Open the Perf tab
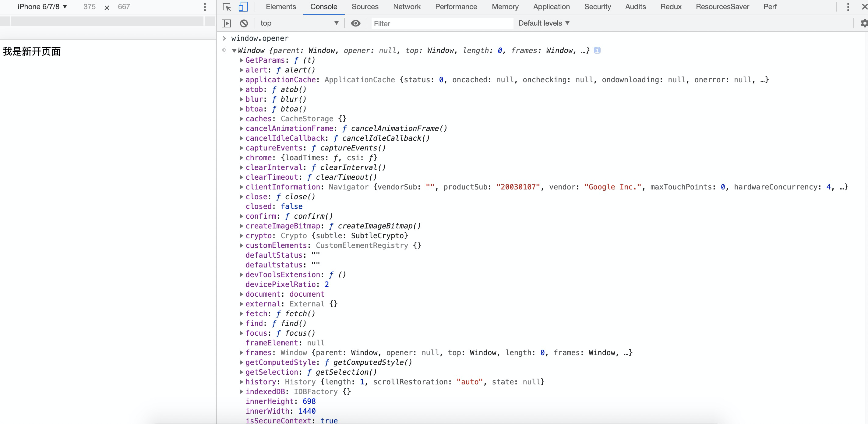The width and height of the screenshot is (868, 424). 770,7
